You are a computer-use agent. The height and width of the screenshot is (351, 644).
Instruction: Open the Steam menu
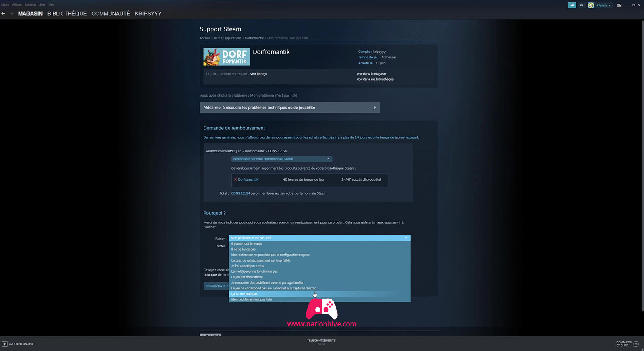[5, 5]
